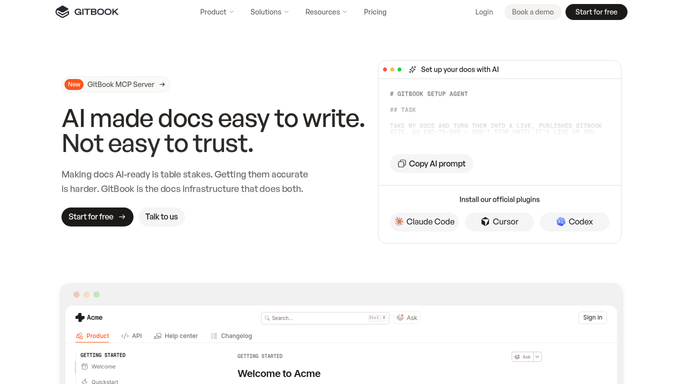
Task: Click the Claude Code starburst icon
Action: (x=399, y=222)
